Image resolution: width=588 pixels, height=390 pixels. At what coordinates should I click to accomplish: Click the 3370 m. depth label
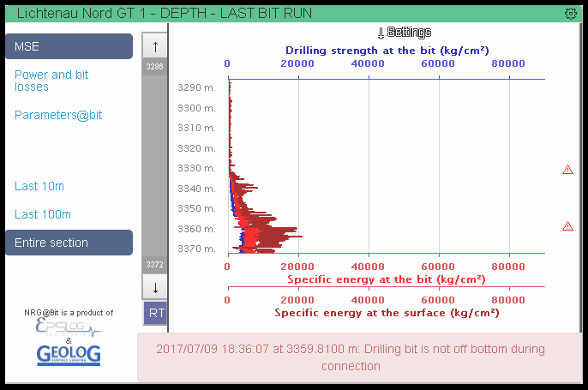click(x=197, y=249)
